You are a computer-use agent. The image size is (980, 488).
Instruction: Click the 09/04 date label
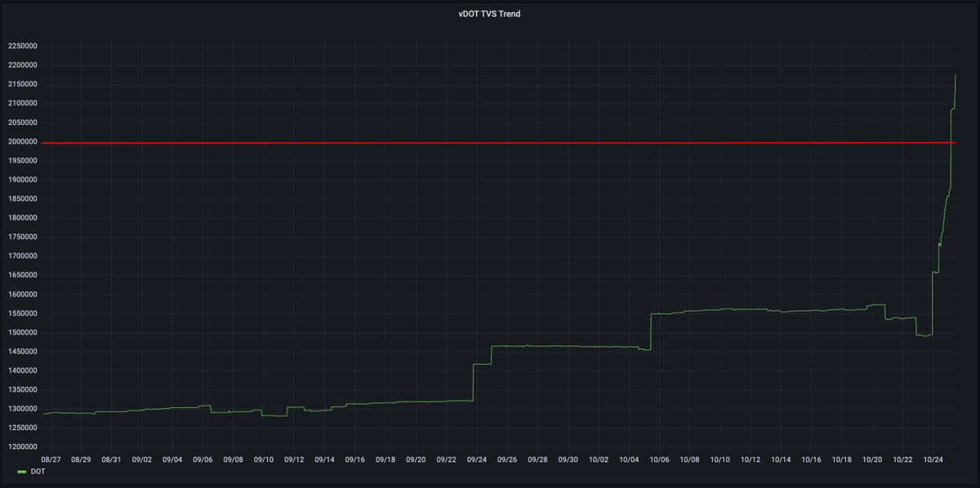[172, 459]
